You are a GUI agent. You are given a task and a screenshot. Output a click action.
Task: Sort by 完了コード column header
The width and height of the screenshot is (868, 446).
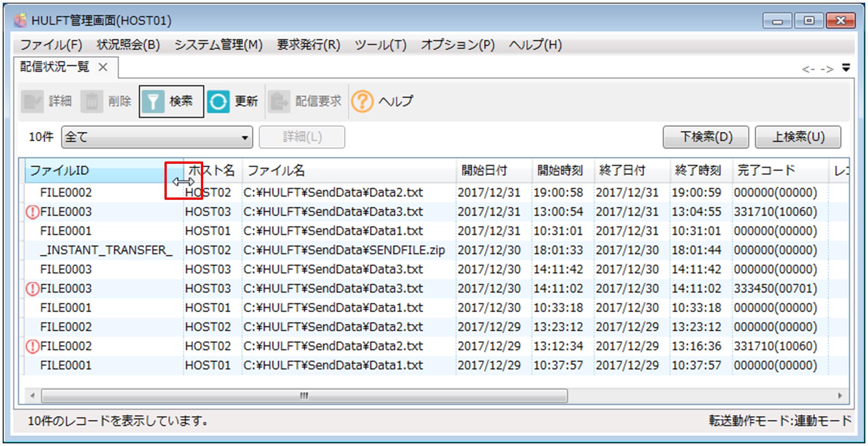pyautogui.click(x=781, y=170)
